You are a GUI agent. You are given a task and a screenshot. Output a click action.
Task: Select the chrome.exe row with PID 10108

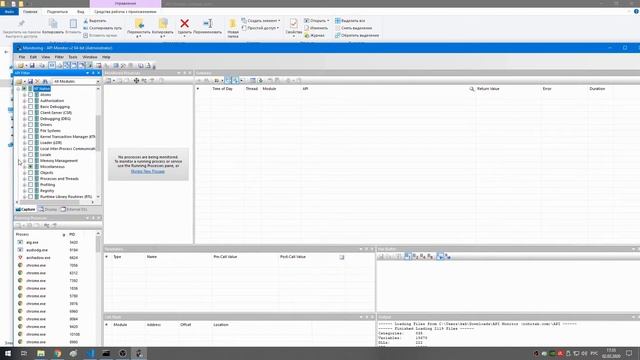[56, 334]
